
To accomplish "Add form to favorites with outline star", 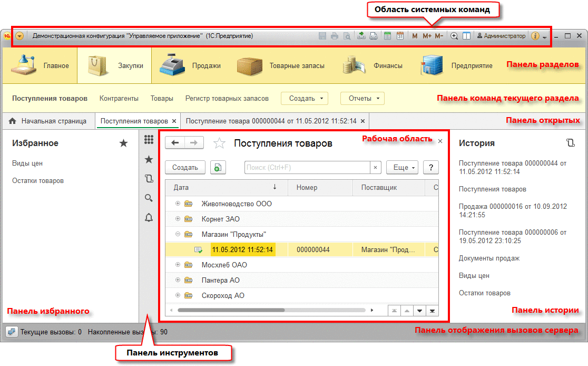I will point(219,143).
